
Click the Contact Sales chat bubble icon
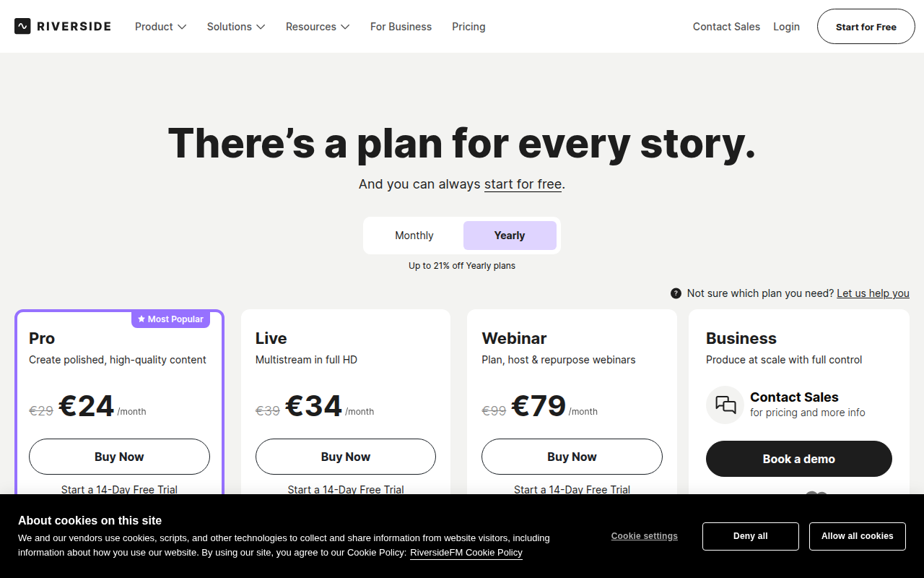[x=725, y=405]
